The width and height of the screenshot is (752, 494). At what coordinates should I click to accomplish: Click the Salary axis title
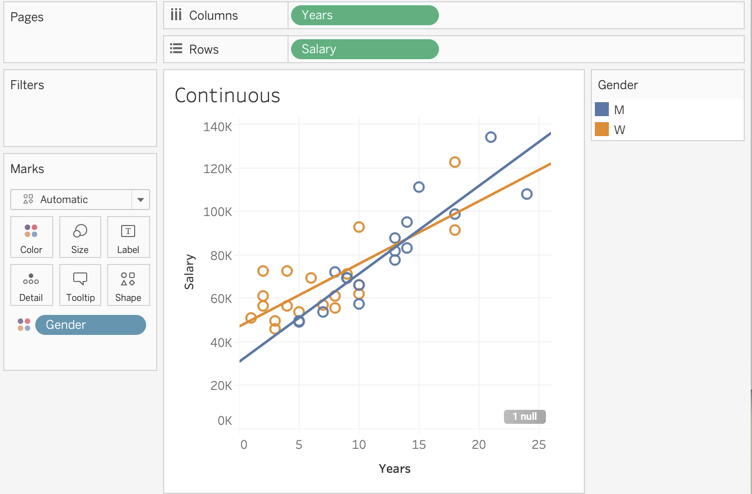pos(190,272)
